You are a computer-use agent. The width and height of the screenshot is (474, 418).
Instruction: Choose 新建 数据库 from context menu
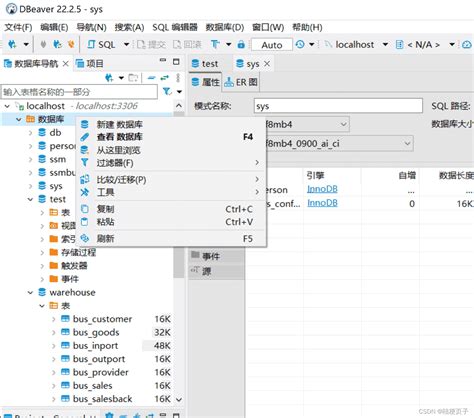coord(171,124)
